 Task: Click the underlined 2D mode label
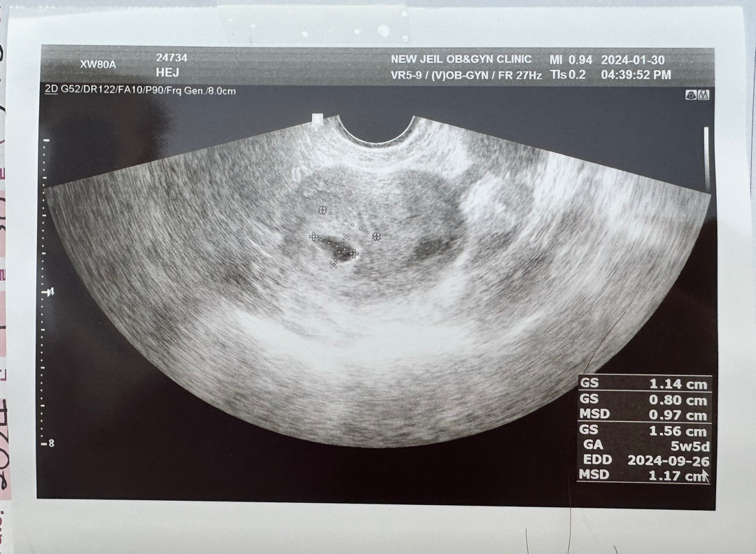pyautogui.click(x=50, y=90)
